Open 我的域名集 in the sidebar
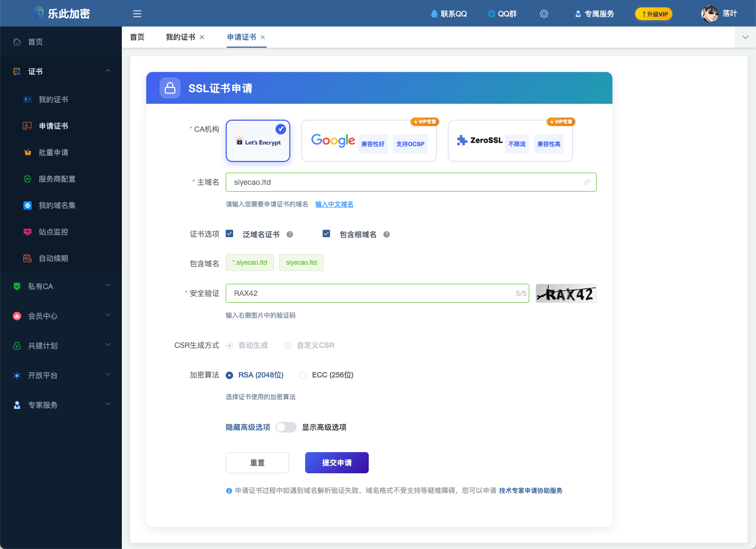 (61, 205)
